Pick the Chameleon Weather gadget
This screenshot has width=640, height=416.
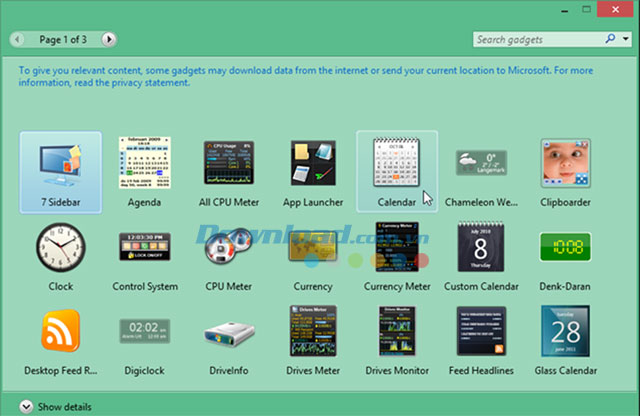click(x=481, y=172)
